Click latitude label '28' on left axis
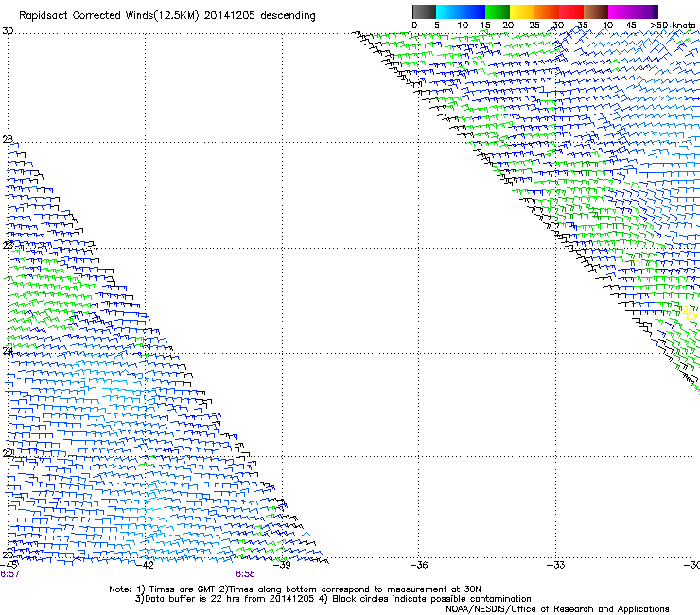 click(x=8, y=139)
